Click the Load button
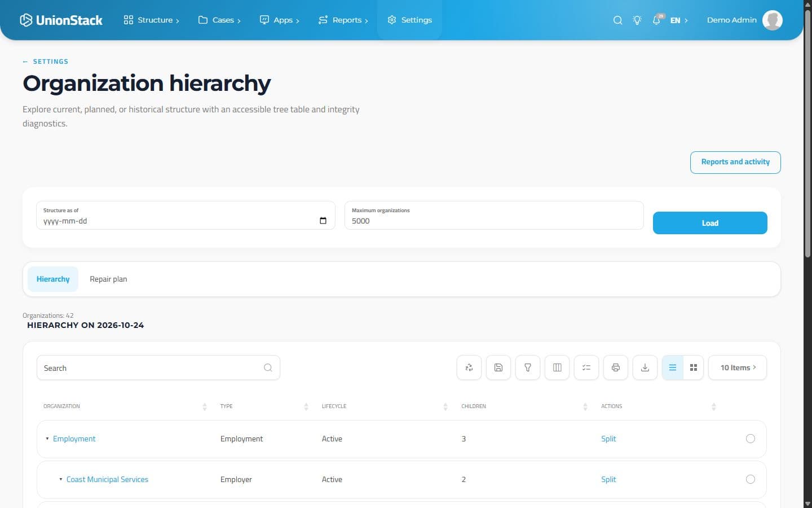The image size is (812, 508). 710,223
